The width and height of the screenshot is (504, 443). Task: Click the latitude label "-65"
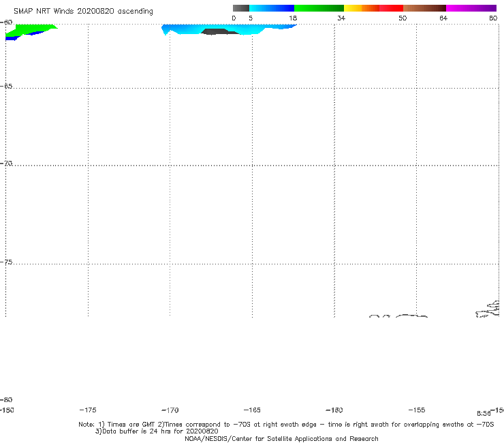(6, 87)
